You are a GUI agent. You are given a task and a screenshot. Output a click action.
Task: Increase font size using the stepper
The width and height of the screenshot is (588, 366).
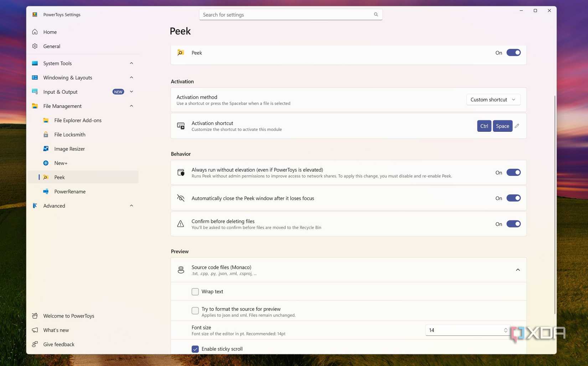point(505,328)
